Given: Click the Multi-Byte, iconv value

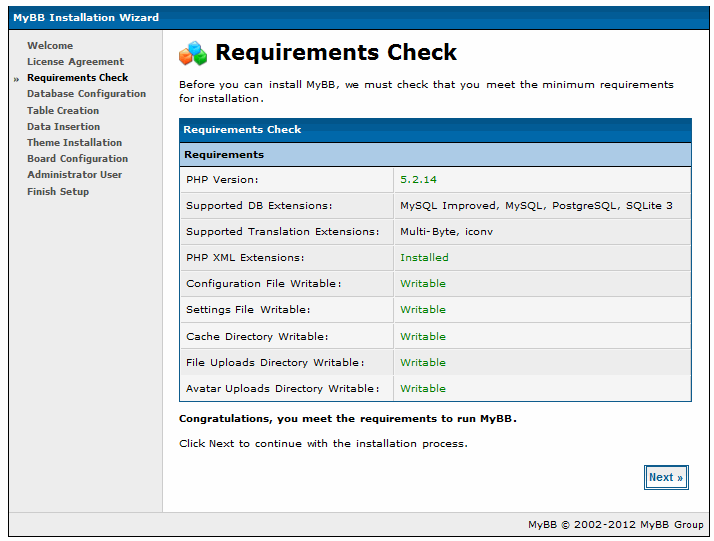Looking at the screenshot, I should (446, 232).
